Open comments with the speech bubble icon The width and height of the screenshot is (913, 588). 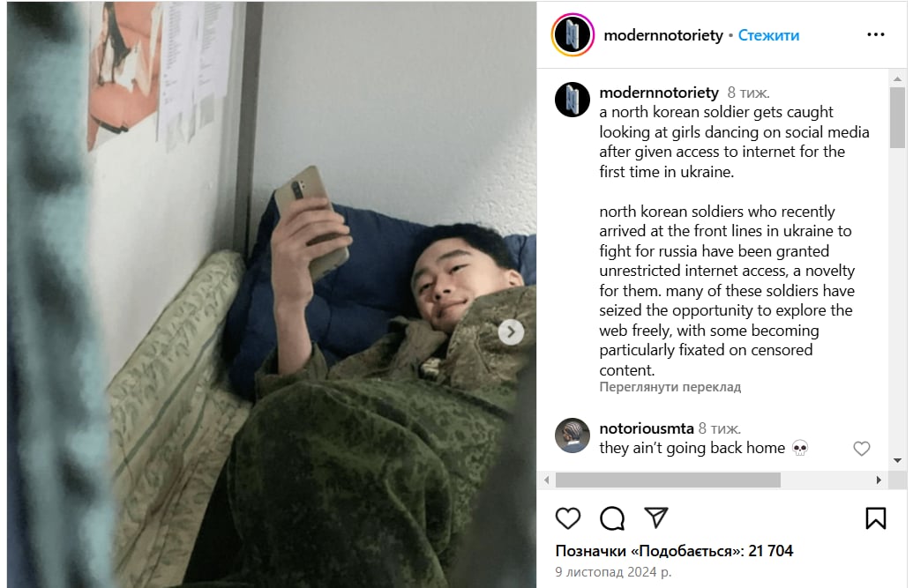point(612,518)
